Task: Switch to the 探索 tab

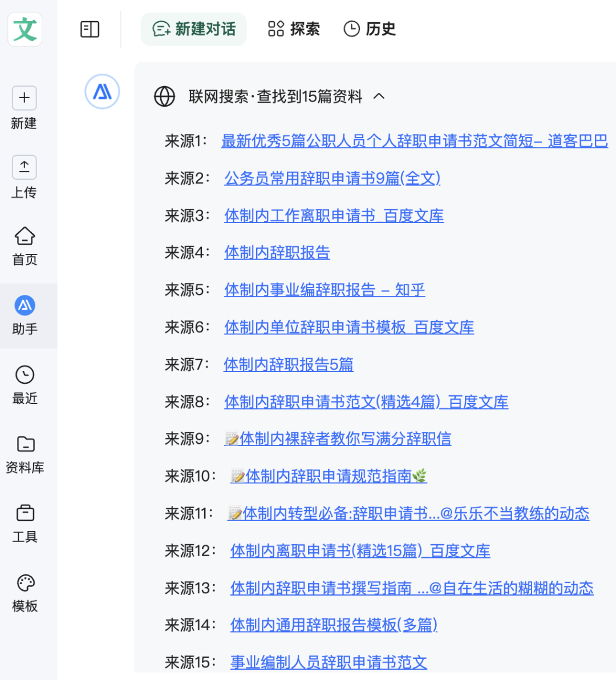Action: [294, 29]
